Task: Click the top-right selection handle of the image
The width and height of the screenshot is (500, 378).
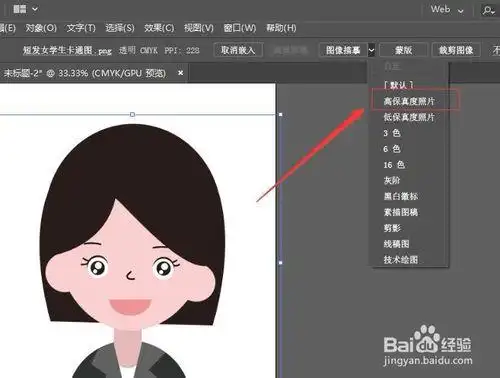Action: tap(280, 114)
